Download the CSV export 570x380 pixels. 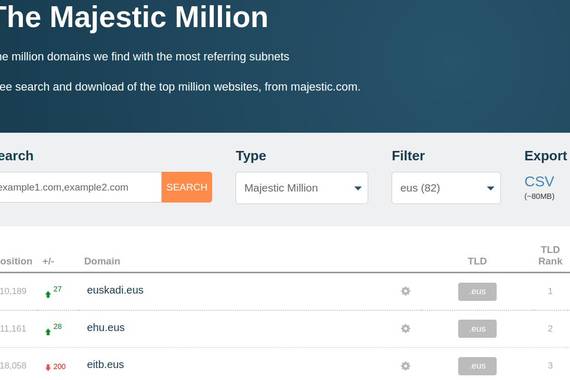[539, 181]
